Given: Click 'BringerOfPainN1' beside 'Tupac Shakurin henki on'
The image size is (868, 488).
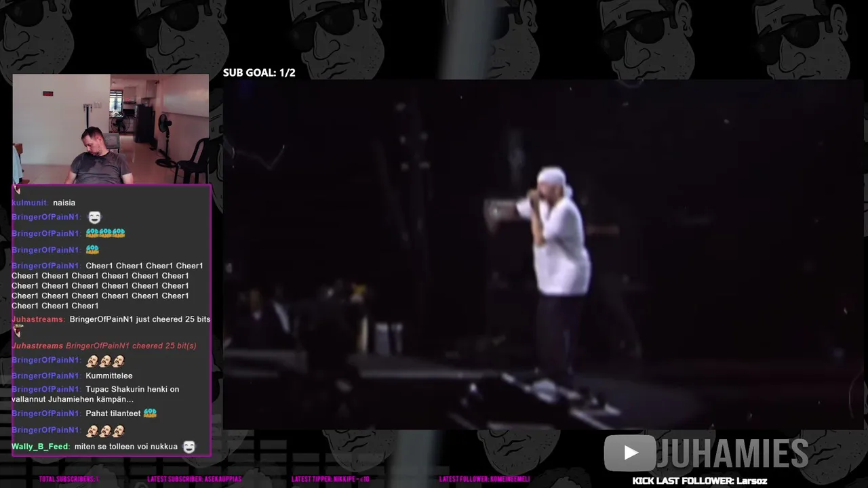Looking at the screenshot, I should click(x=46, y=390).
